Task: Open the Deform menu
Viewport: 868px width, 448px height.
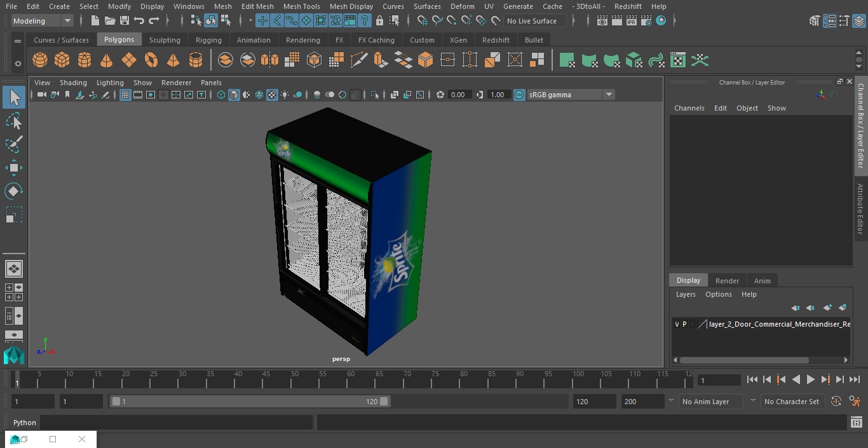Action: click(462, 6)
